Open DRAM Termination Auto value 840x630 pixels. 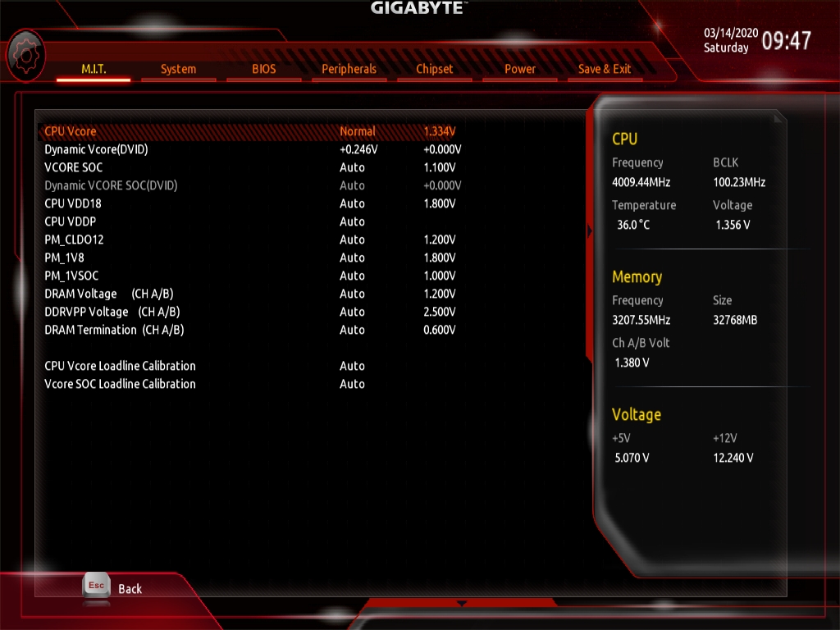(352, 330)
